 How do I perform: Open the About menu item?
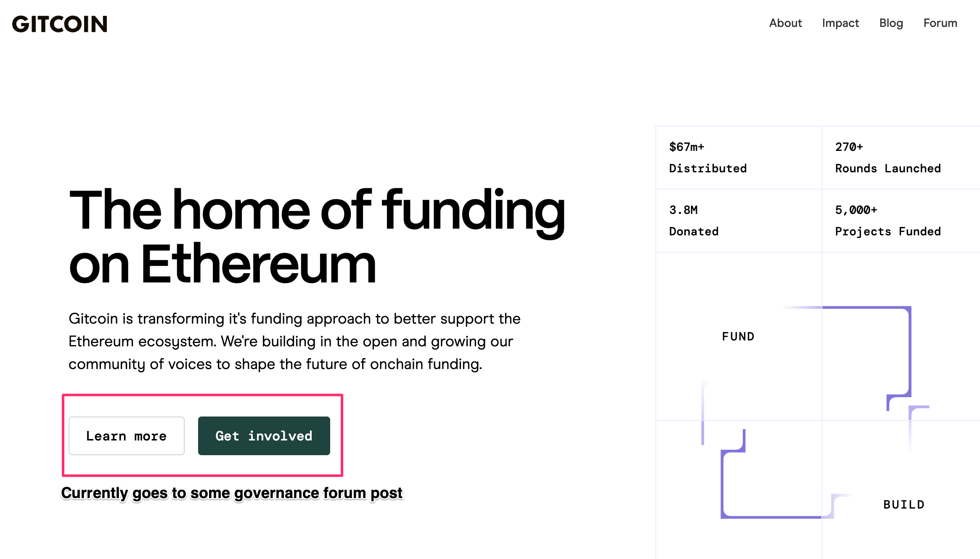click(785, 23)
